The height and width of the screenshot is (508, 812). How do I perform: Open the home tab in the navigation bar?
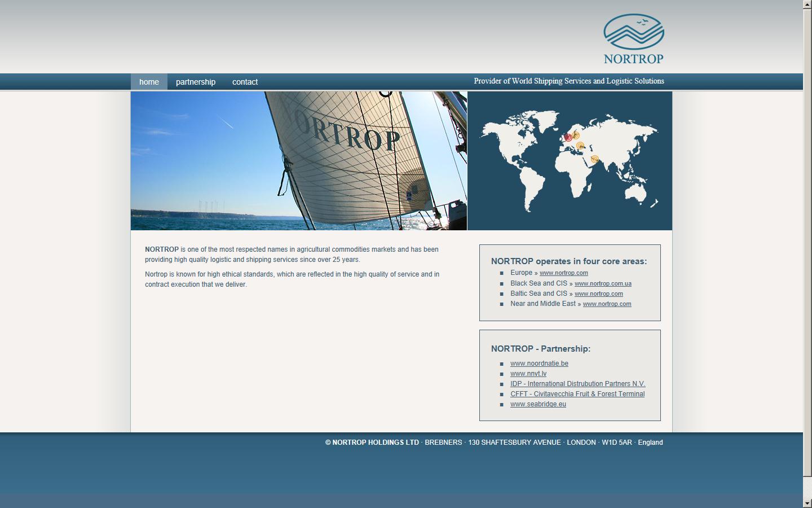(x=148, y=81)
